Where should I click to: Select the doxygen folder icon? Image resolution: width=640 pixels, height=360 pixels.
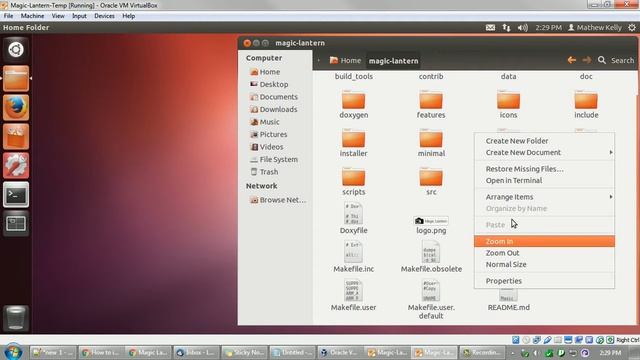(x=353, y=100)
